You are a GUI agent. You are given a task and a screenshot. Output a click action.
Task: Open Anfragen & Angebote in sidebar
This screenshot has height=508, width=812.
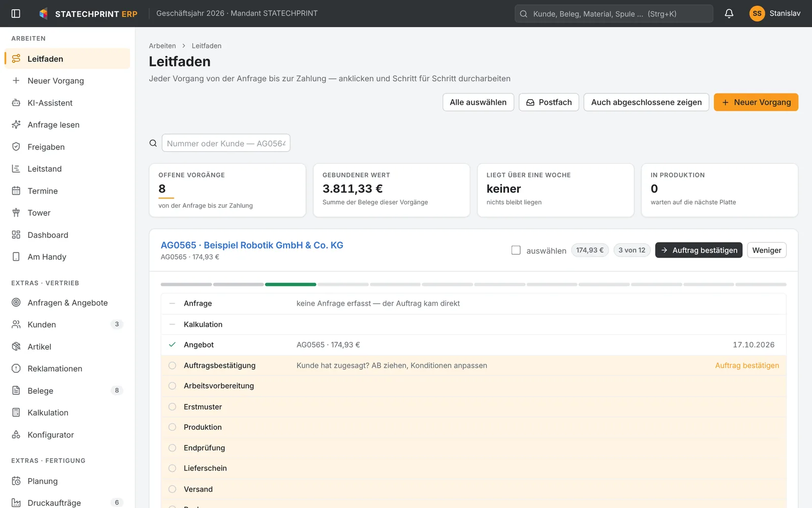pos(67,303)
